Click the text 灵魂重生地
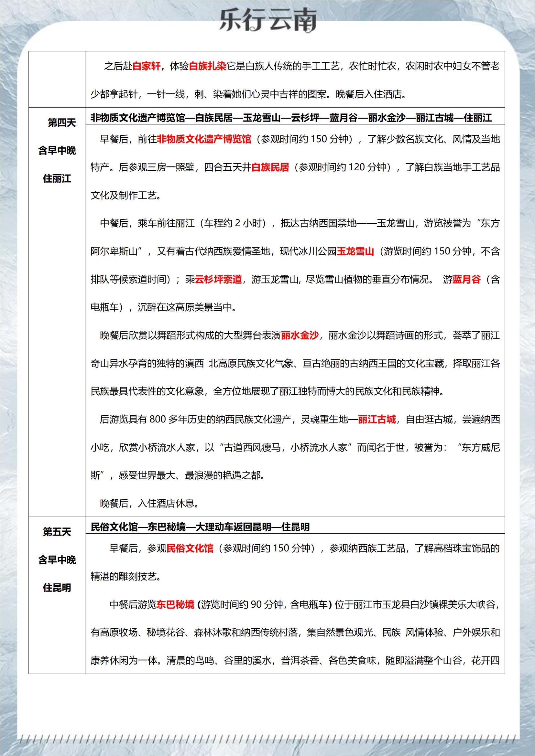Image resolution: width=535 pixels, height=756 pixels. point(325,419)
